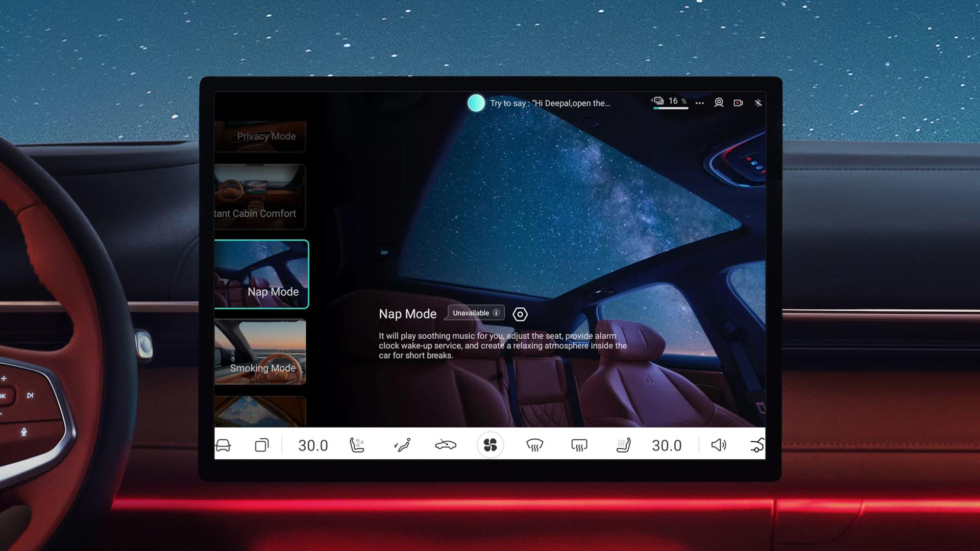Viewport: 980px width, 551px height.
Task: Click the Unavailable info badge
Action: coord(476,313)
